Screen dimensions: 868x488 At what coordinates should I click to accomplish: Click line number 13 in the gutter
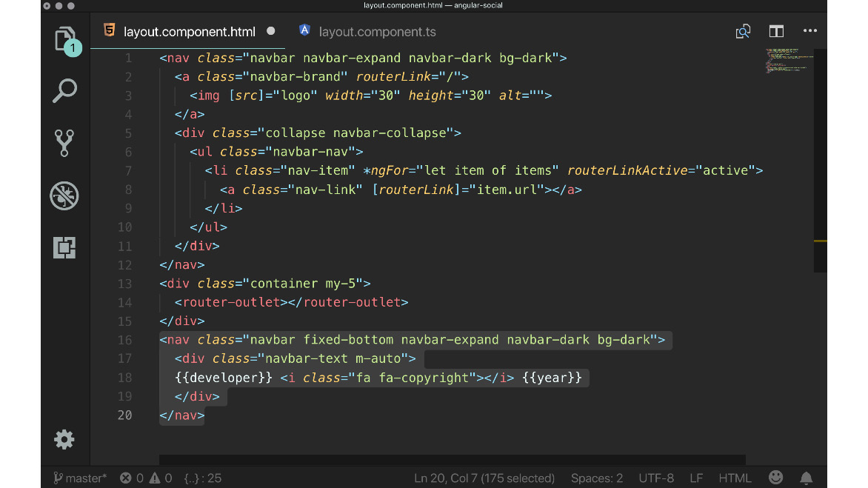click(x=124, y=284)
